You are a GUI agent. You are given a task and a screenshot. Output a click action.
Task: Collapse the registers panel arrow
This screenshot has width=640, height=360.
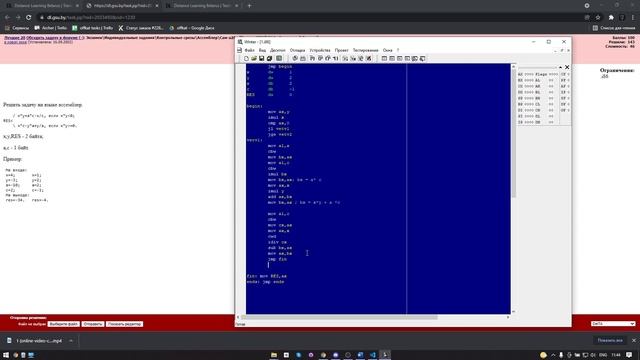coord(560,67)
